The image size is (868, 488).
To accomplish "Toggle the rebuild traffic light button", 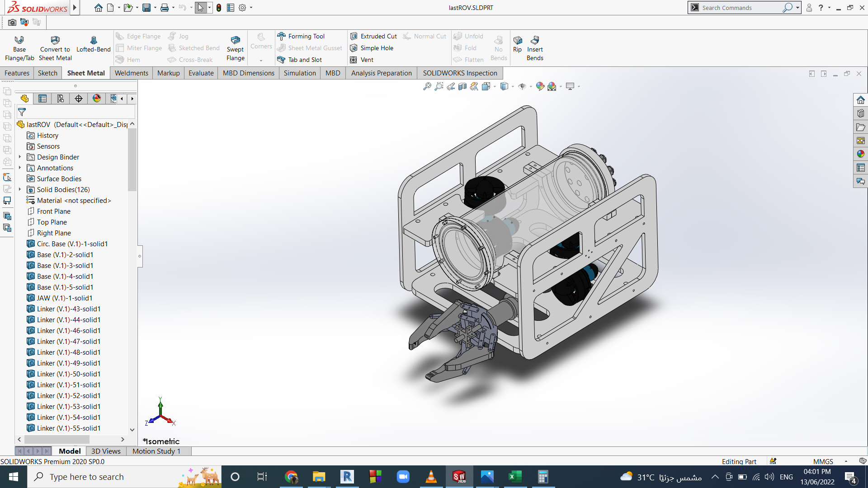I will pos(219,8).
